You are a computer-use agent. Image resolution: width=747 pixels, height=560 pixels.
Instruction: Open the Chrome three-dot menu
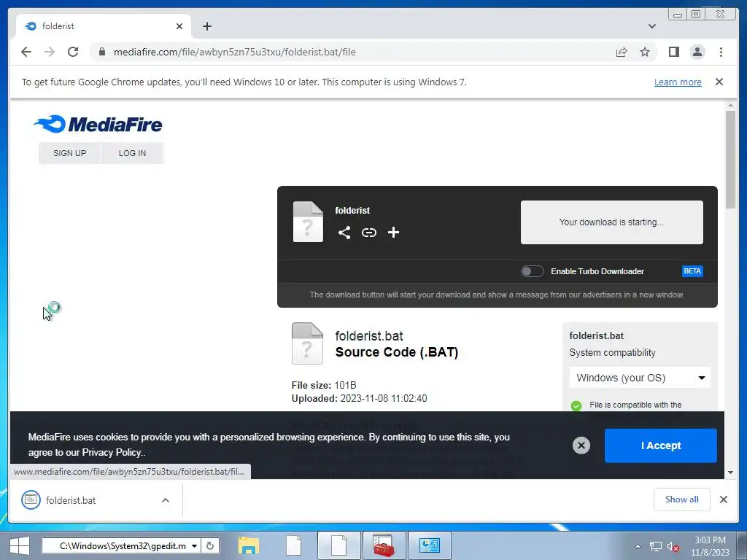pyautogui.click(x=721, y=52)
